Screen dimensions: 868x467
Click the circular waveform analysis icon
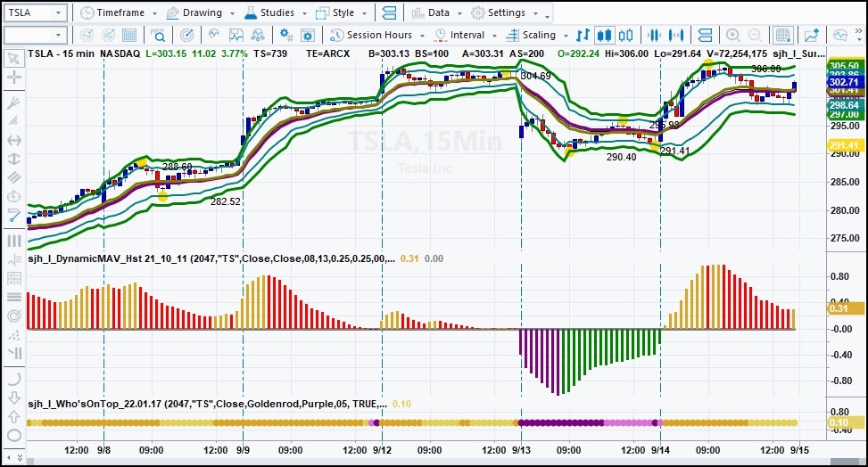pos(214,36)
